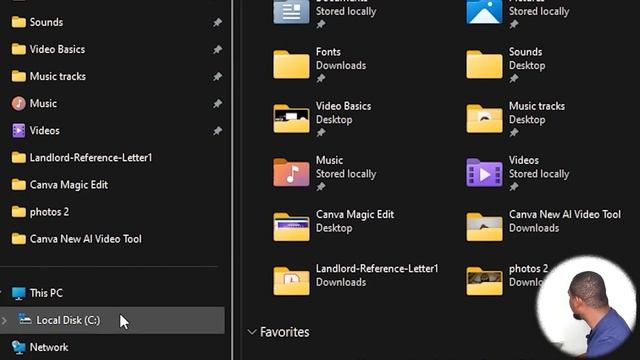Open Music tracks folder large icon in main pane
This screenshot has width=640, height=360.
(484, 119)
